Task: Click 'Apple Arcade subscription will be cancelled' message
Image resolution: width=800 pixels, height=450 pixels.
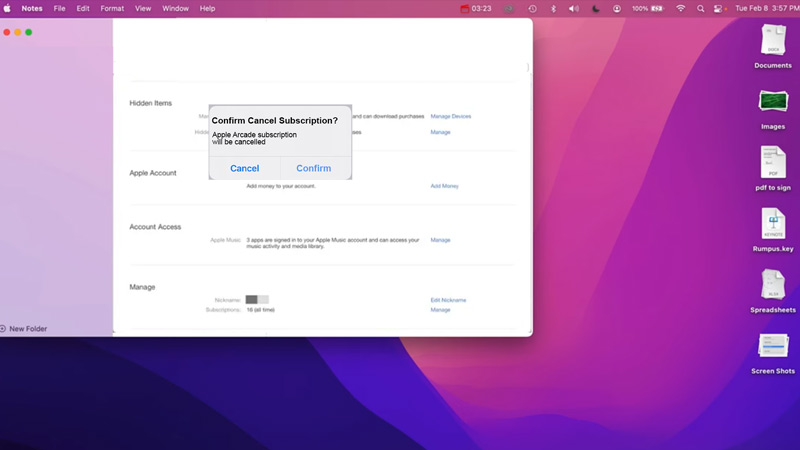Action: pos(254,138)
